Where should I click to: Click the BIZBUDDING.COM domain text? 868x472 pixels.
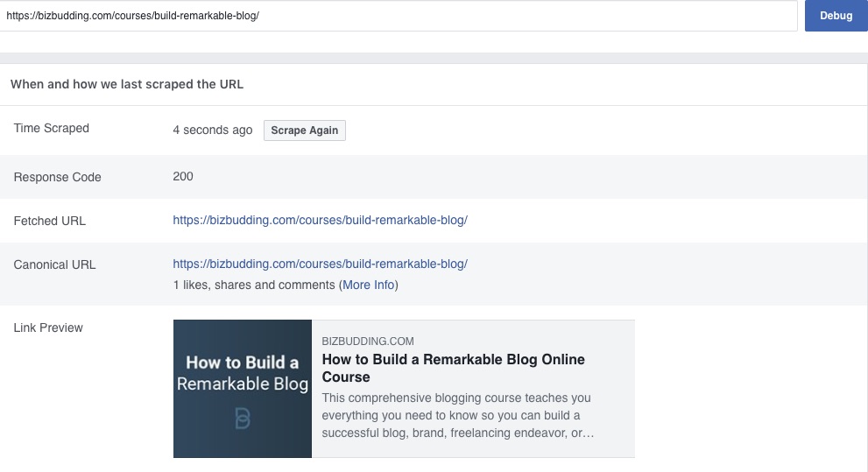pos(368,342)
